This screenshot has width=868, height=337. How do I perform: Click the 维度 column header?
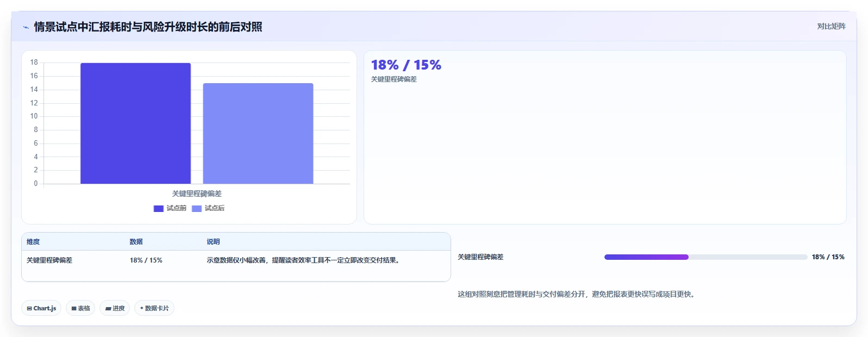[x=33, y=242]
